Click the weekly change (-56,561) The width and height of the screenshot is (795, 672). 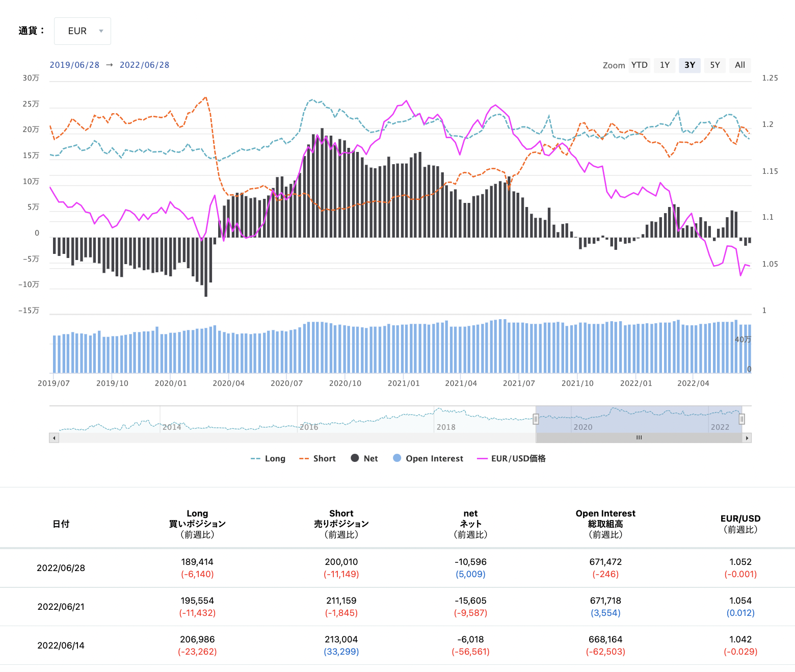[471, 652]
